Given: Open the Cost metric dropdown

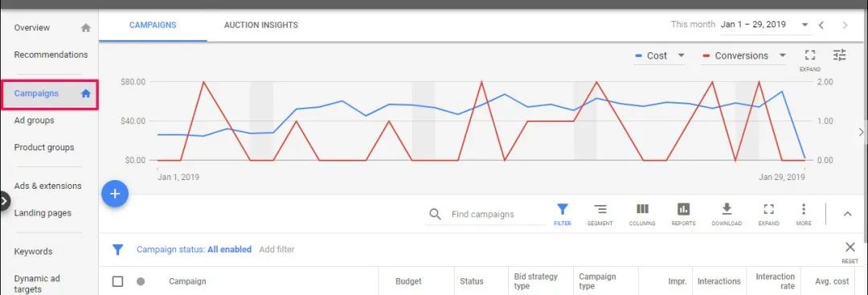Looking at the screenshot, I should pos(660,55).
